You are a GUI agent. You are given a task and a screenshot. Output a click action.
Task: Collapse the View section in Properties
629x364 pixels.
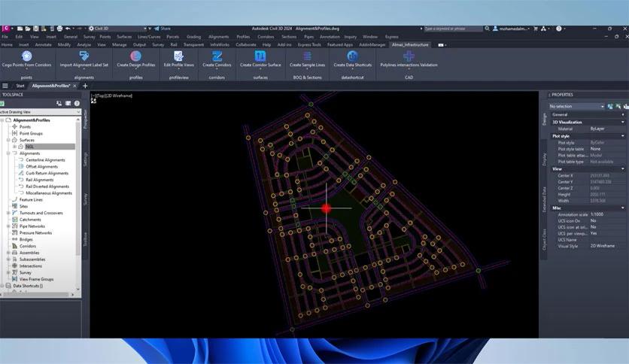[x=622, y=168]
